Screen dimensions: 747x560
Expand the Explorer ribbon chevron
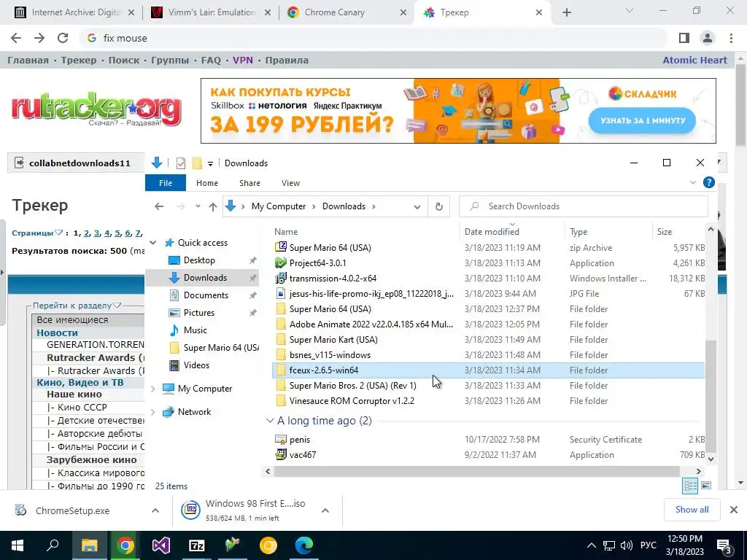[x=693, y=183]
